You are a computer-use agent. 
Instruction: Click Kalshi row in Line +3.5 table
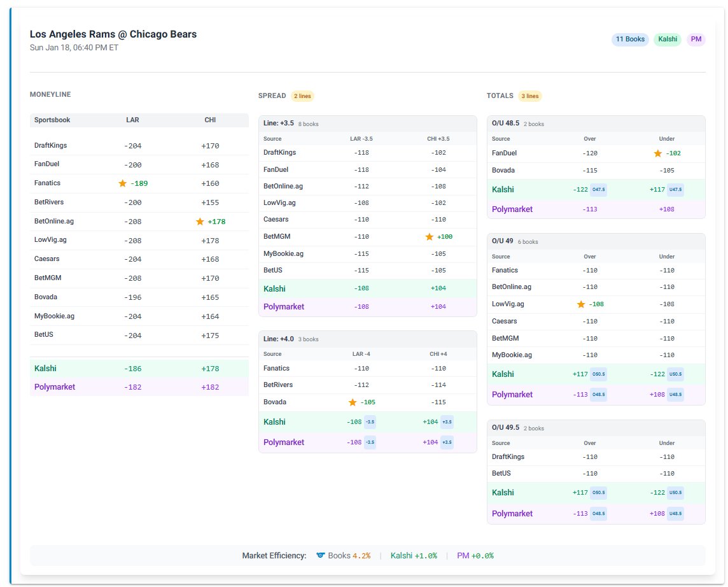368,288
